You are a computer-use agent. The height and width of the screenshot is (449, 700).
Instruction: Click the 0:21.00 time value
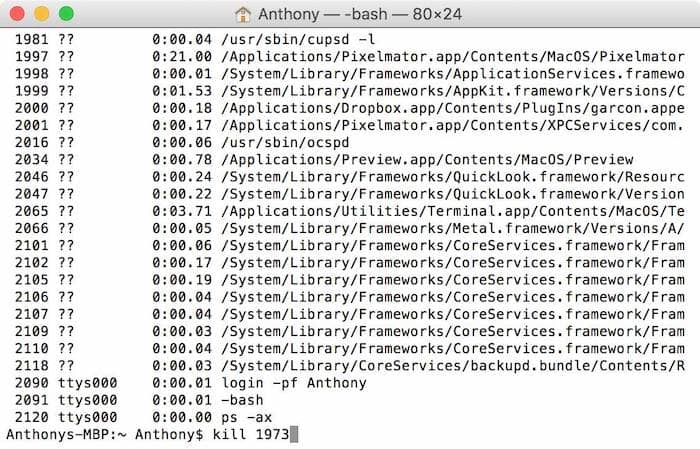pos(182,57)
